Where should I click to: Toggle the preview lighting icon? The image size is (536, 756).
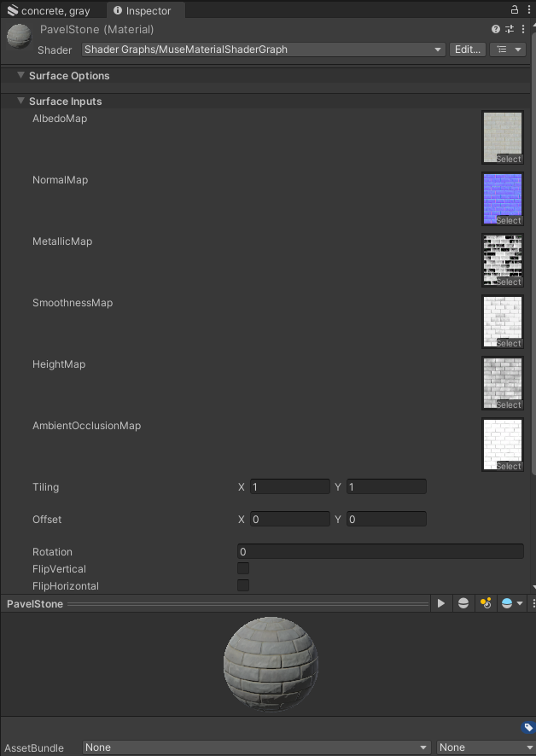pos(486,603)
